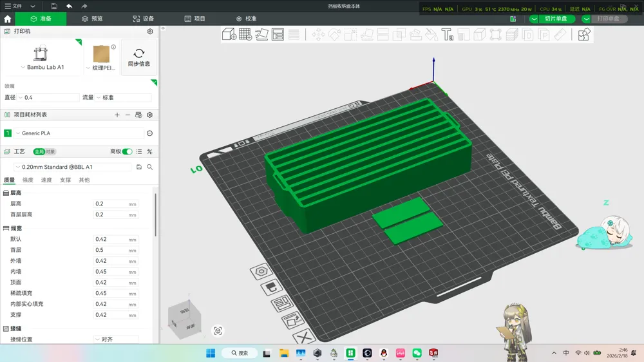Screen dimensions: 644x362
Task: Click the Add model cube icon
Action: (229, 35)
